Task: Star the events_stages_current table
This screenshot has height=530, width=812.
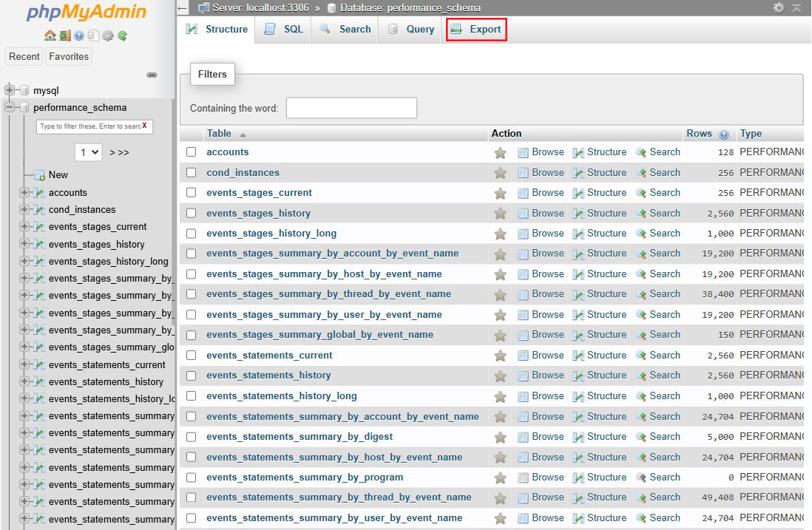Action: pos(500,194)
